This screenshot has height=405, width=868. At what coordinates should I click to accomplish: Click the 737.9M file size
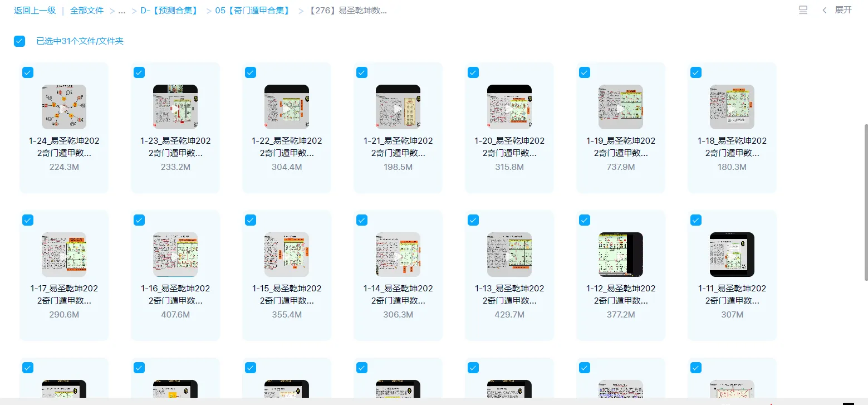621,167
